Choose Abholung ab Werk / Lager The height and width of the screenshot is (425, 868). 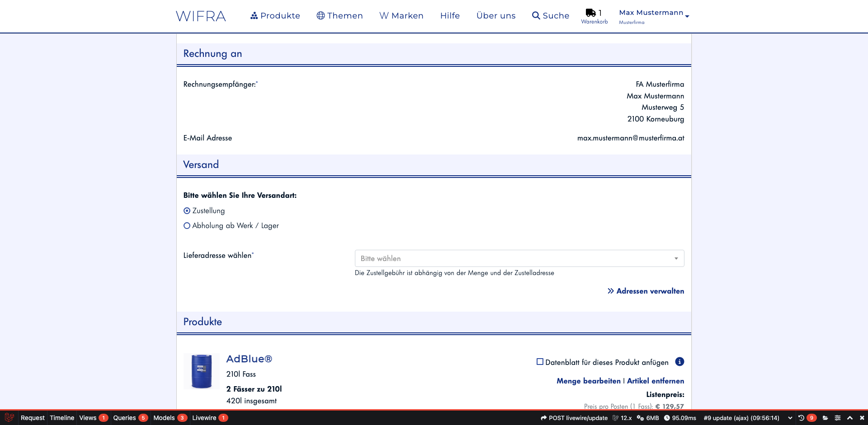[x=187, y=226]
